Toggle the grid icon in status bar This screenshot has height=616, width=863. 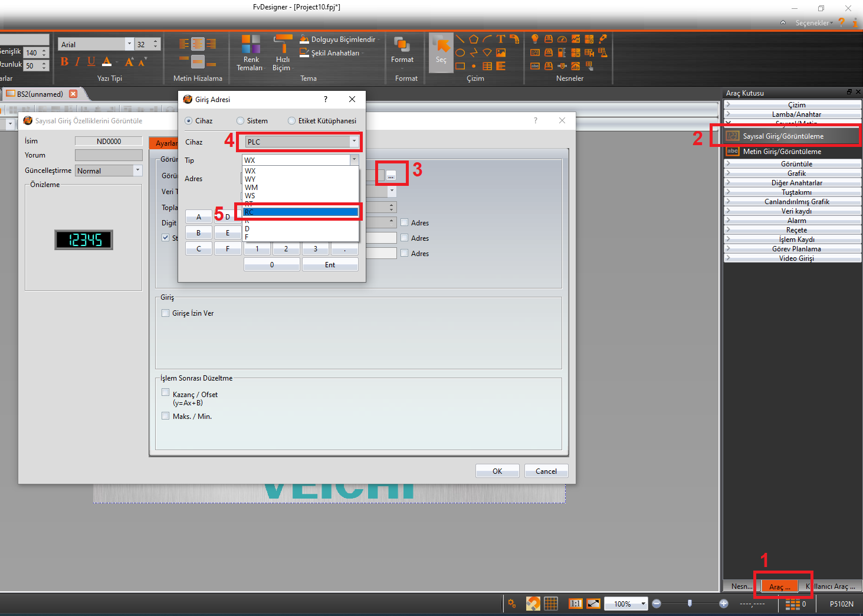(551, 604)
